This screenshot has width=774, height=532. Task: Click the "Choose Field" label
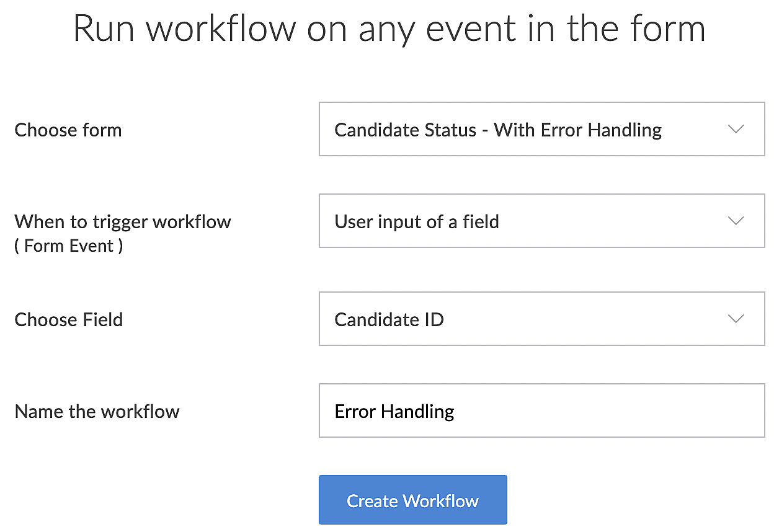pyautogui.click(x=69, y=320)
